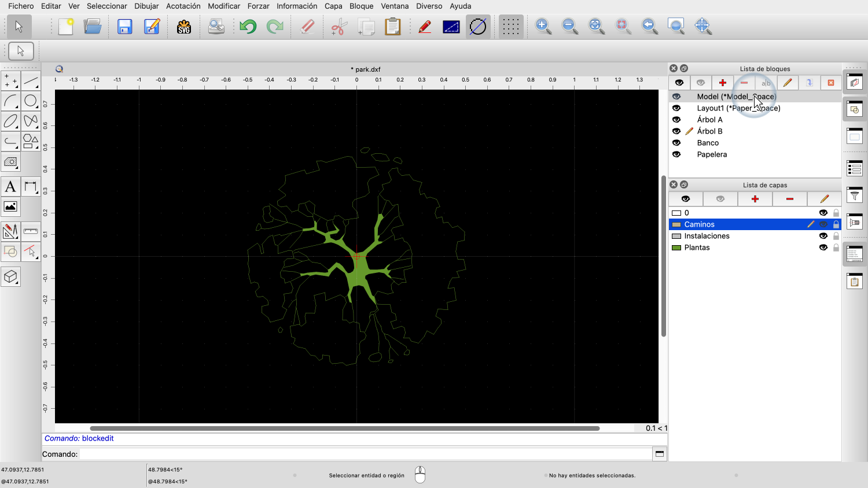Expand the Line tools flyout
868x488 pixels.
[31, 81]
